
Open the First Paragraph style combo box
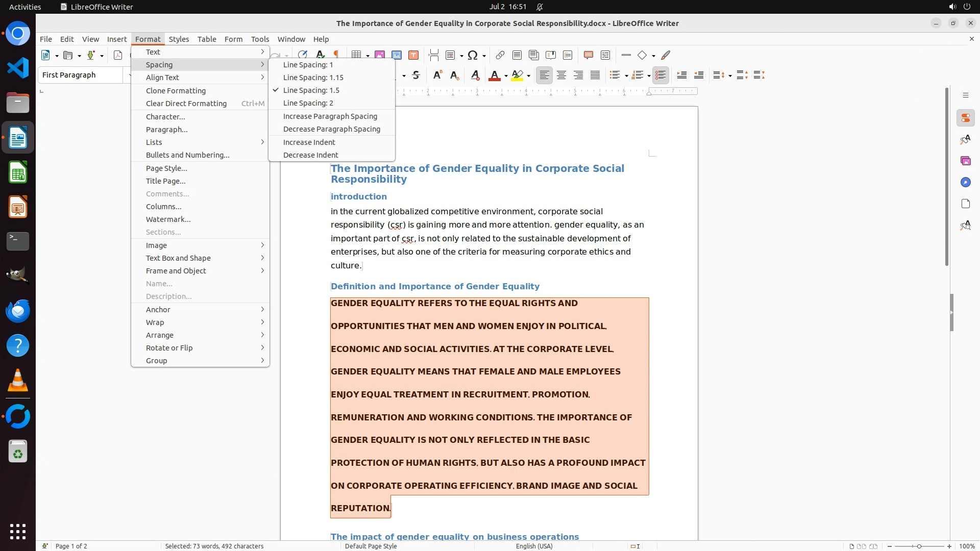click(81, 75)
